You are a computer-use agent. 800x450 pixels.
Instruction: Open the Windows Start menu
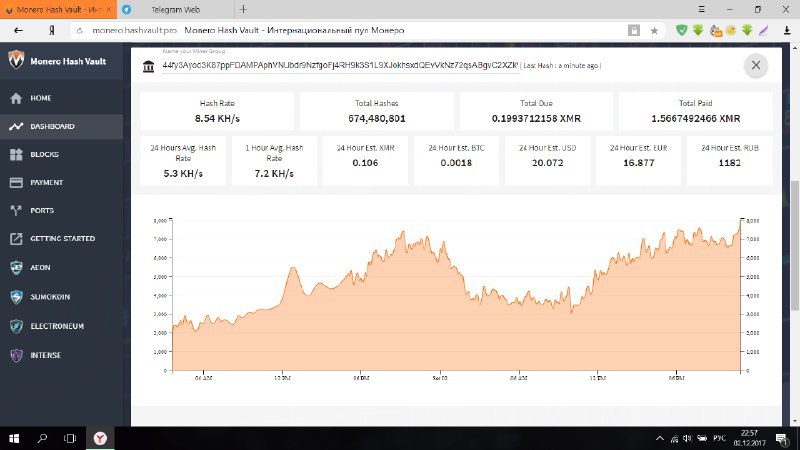pyautogui.click(x=14, y=437)
